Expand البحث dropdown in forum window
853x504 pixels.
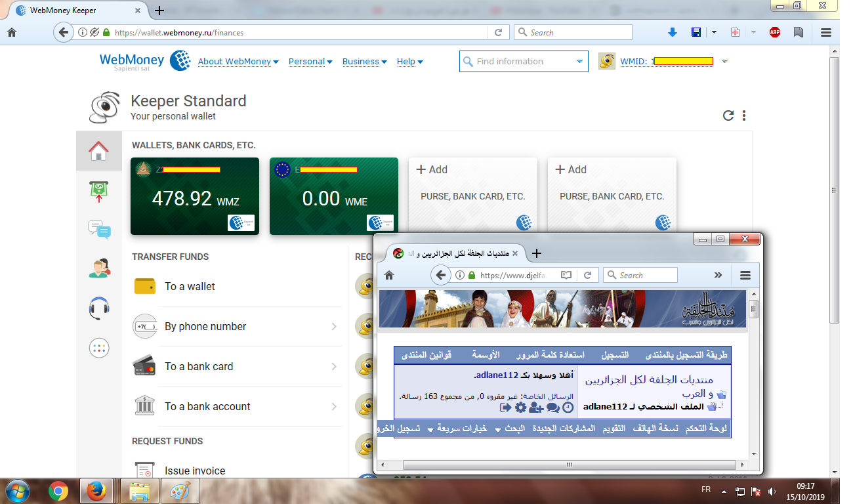click(x=510, y=429)
